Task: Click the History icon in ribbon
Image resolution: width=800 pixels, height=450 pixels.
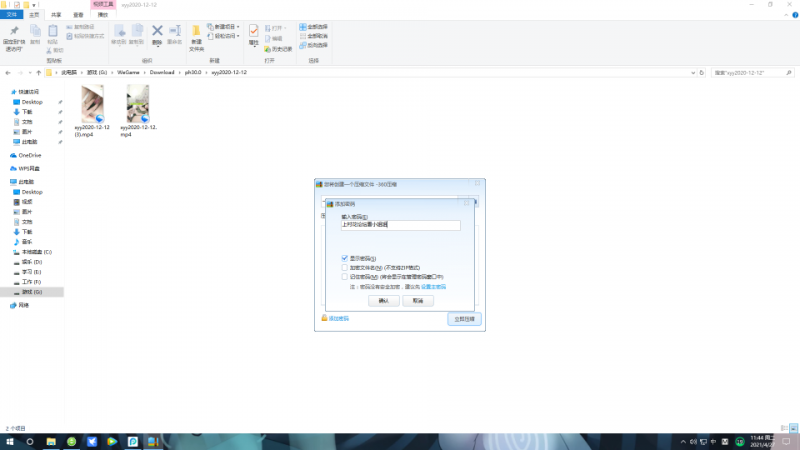Action: click(x=281, y=48)
